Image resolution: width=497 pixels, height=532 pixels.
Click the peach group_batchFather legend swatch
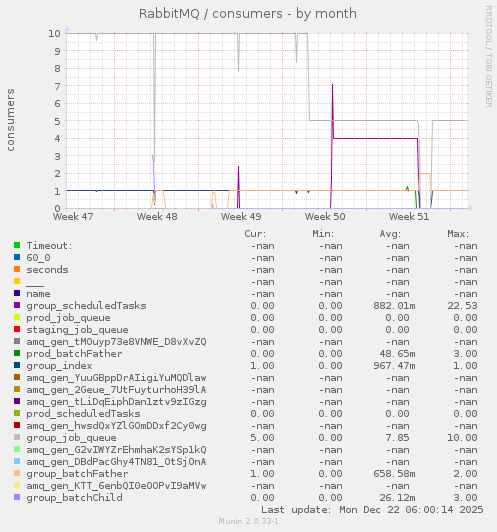(17, 473)
